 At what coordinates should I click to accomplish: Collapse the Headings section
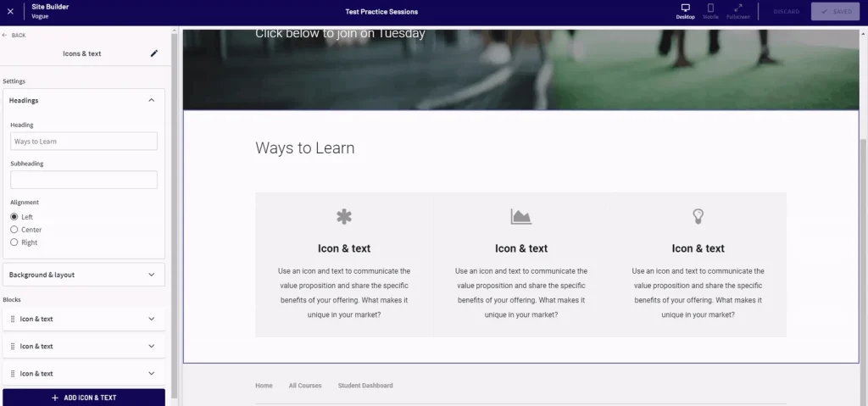[152, 100]
